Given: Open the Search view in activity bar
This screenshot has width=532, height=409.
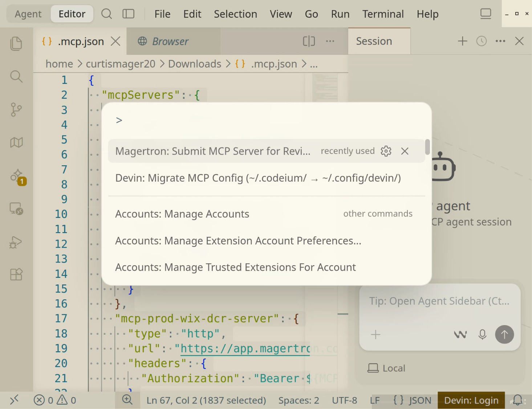Looking at the screenshot, I should (16, 77).
